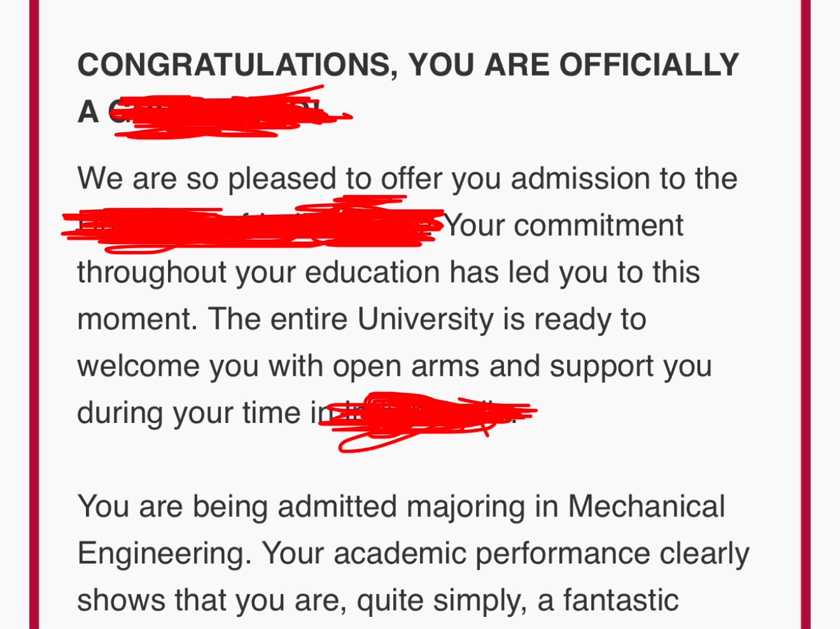Click the left crimson border of the letter

coord(34,314)
